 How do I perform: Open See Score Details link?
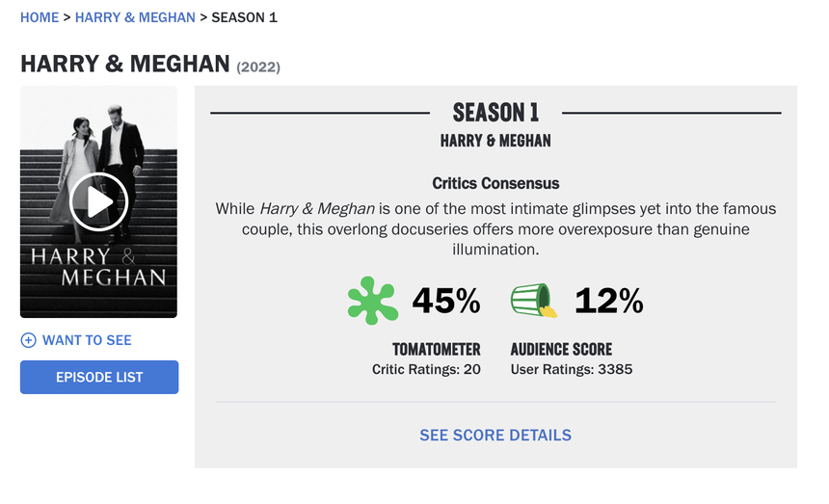[x=495, y=436]
